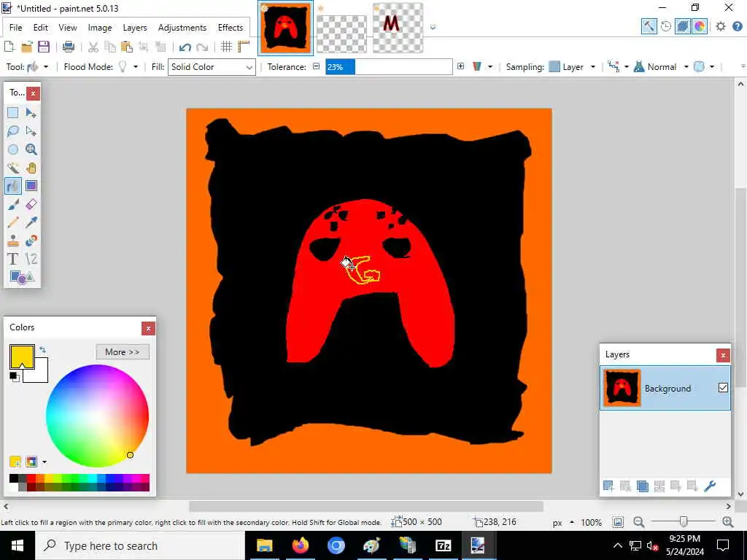The width and height of the screenshot is (747, 560).
Task: Open the Tool chooser dropdown
Action: (x=37, y=66)
